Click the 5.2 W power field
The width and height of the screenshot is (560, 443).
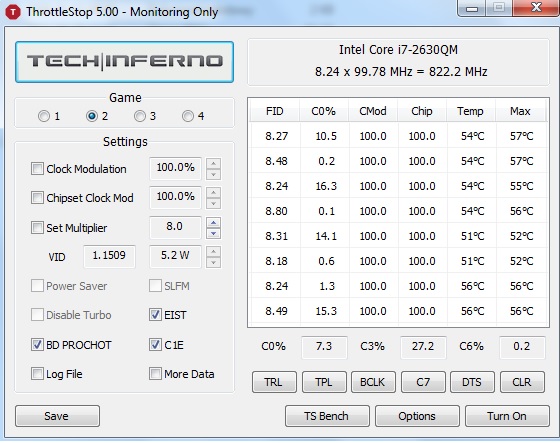click(175, 256)
